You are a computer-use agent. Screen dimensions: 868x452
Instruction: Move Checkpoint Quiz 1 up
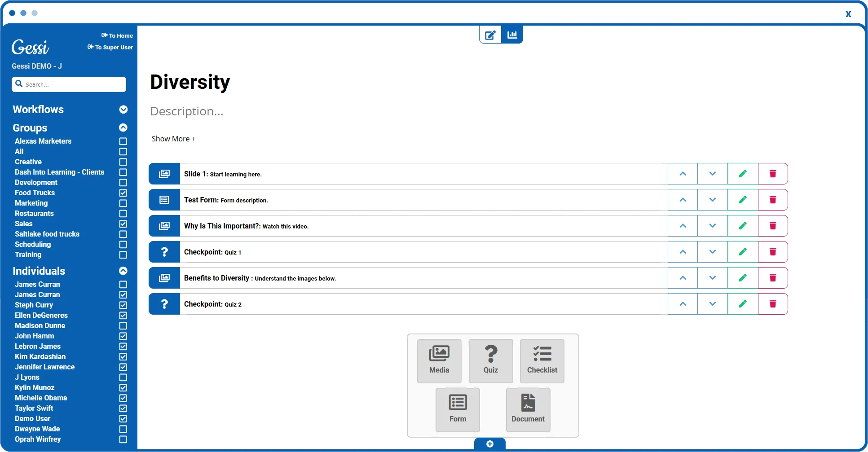click(683, 252)
